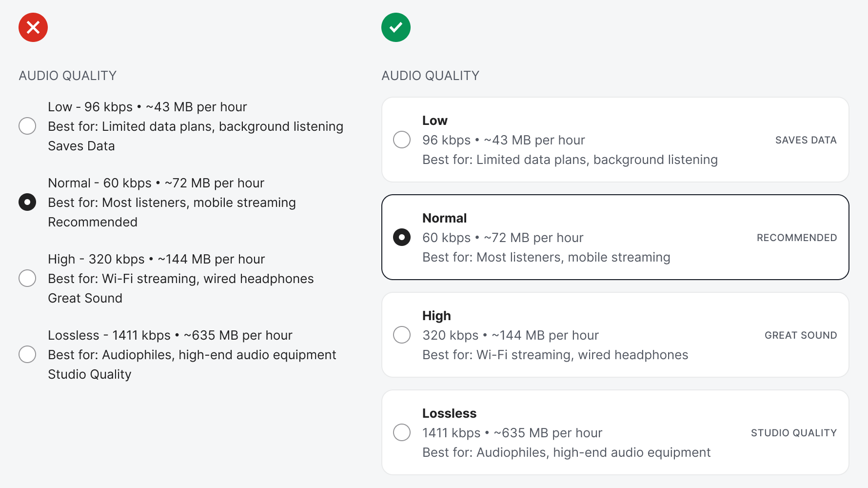Click the selected radio inside the Normal card

pyautogui.click(x=402, y=237)
